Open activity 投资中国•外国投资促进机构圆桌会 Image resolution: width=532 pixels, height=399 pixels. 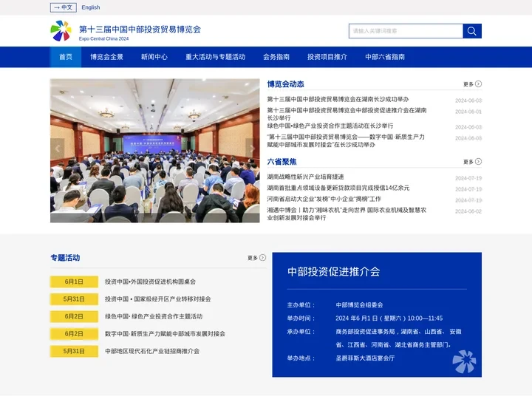[x=150, y=282]
